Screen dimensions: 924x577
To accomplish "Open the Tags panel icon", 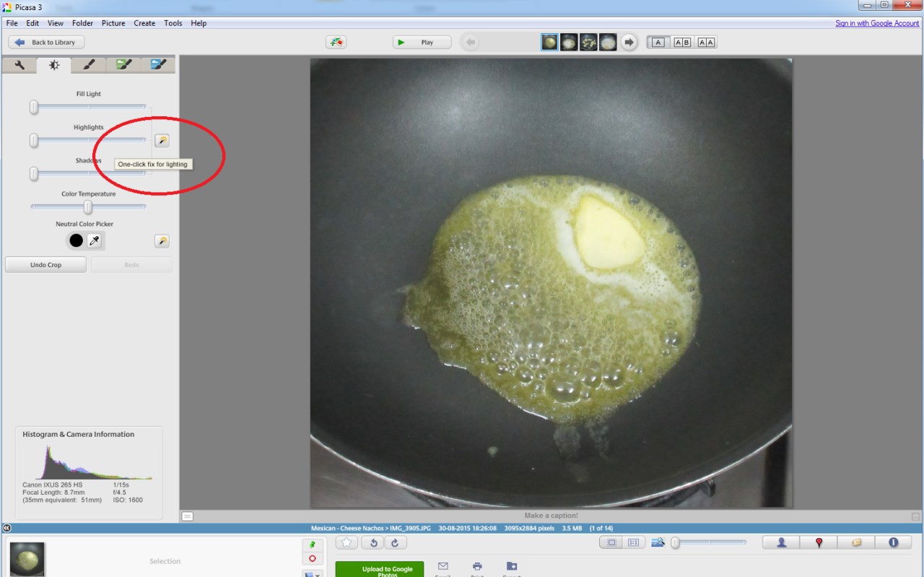I will [856, 543].
